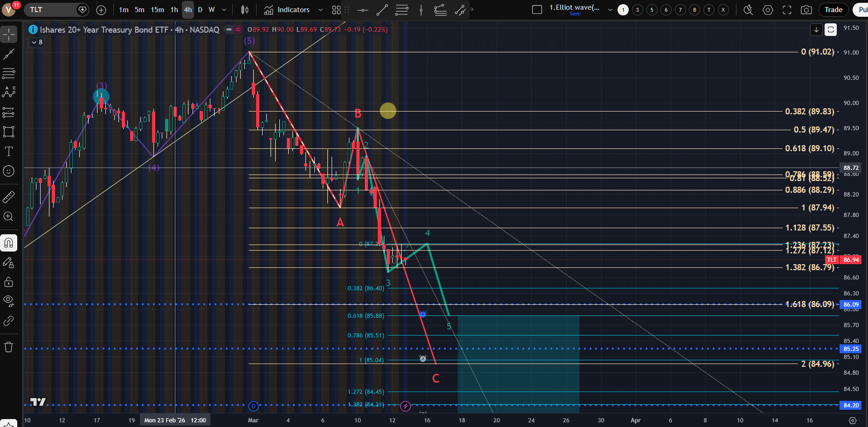This screenshot has width=868, height=427.
Task: Expand the timeframe interval dropdown
Action: (x=224, y=10)
